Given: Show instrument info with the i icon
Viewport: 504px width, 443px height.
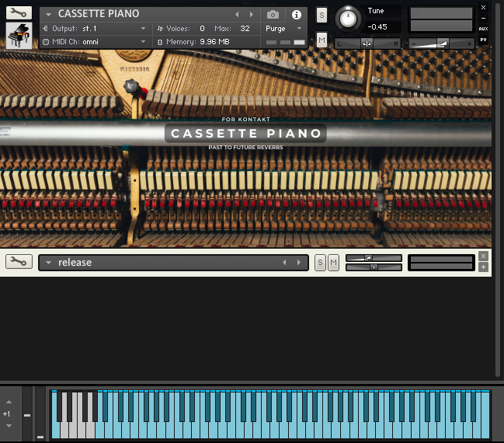Looking at the screenshot, I should click(x=297, y=15).
